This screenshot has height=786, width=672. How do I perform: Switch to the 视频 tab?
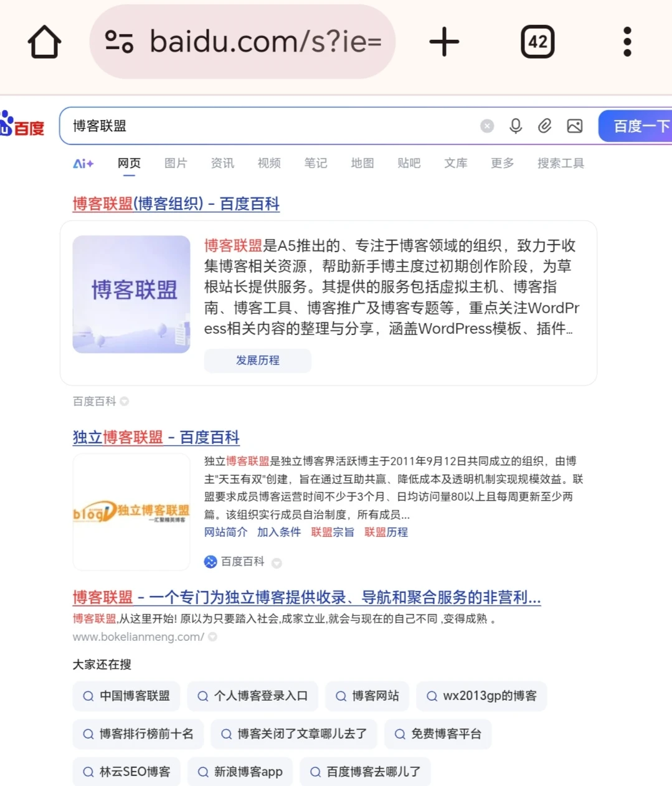tap(269, 163)
